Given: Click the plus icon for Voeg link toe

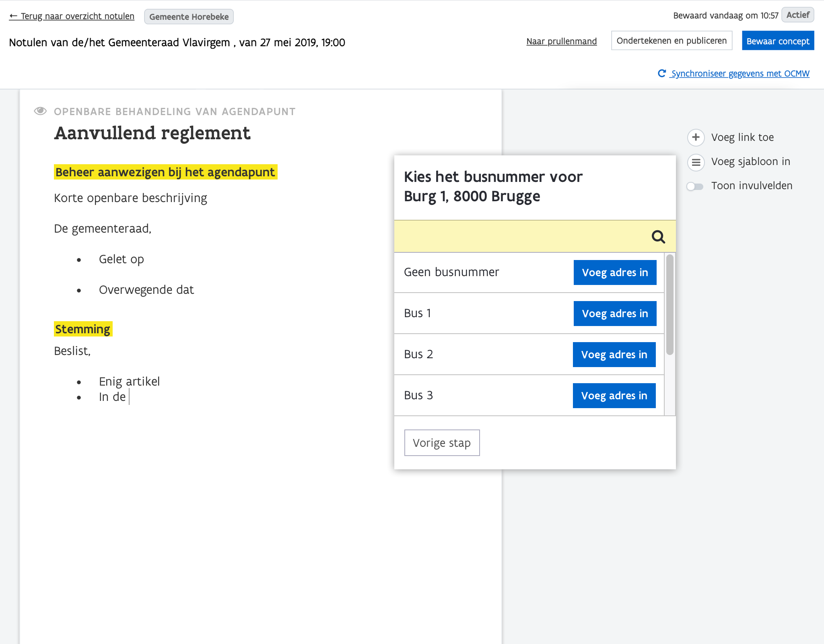Looking at the screenshot, I should pos(696,137).
